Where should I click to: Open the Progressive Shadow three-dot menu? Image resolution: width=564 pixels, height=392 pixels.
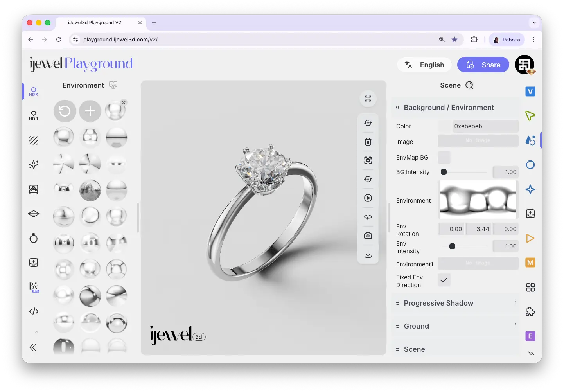515,302
